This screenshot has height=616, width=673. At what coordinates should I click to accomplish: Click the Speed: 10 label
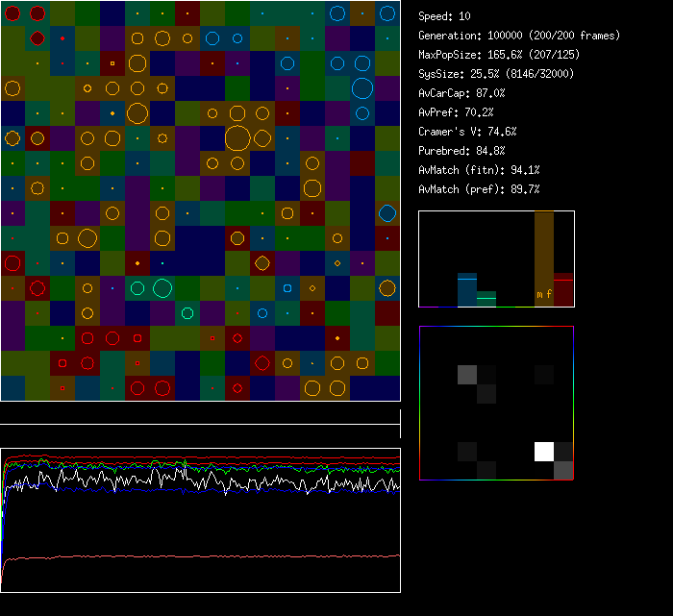click(x=444, y=16)
